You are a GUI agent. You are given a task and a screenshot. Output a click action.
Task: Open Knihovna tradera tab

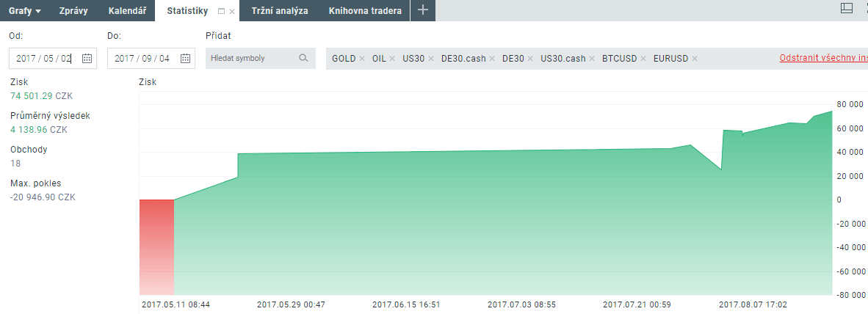(x=365, y=11)
